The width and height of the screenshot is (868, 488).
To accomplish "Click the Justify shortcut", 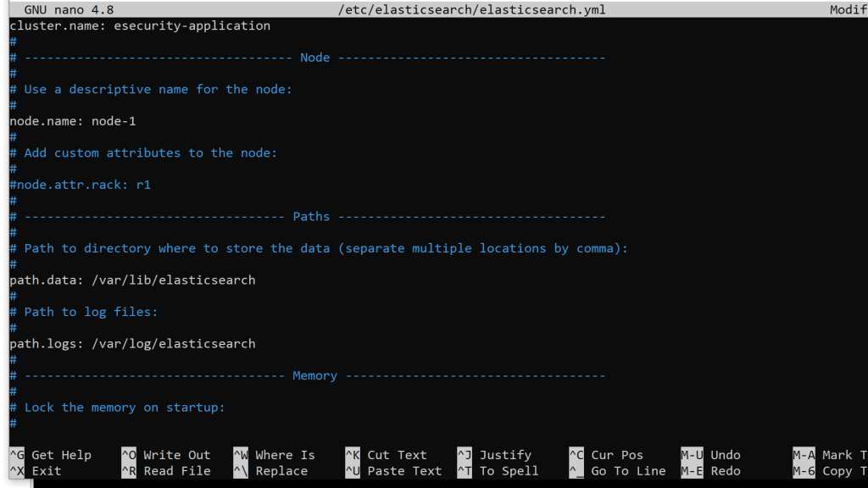I will [495, 455].
